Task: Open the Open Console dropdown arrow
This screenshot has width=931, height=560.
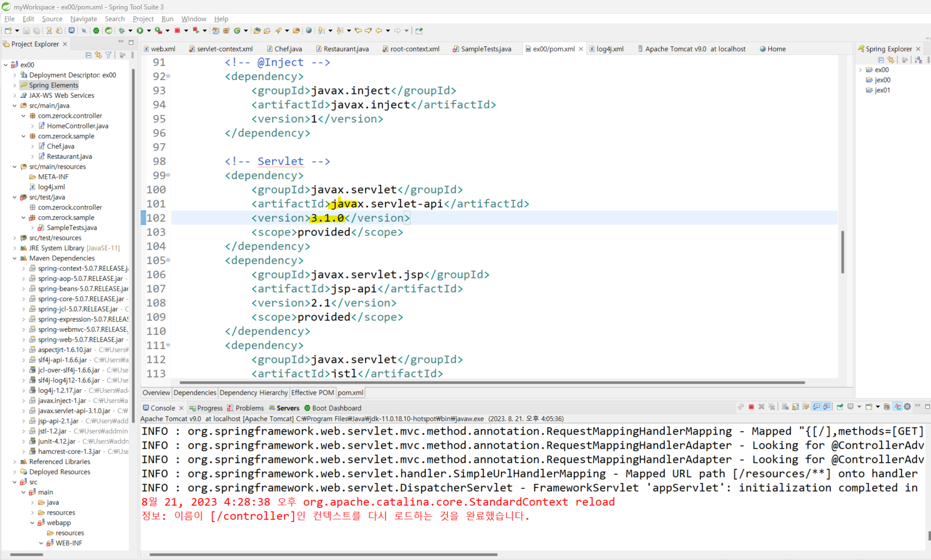Action: point(878,407)
